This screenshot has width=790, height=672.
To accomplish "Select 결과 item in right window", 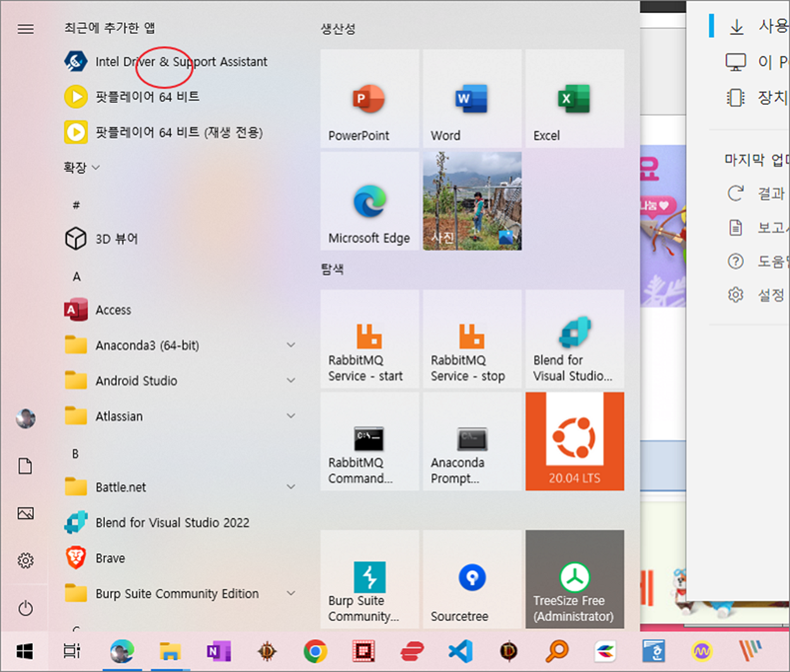I will coord(757,193).
